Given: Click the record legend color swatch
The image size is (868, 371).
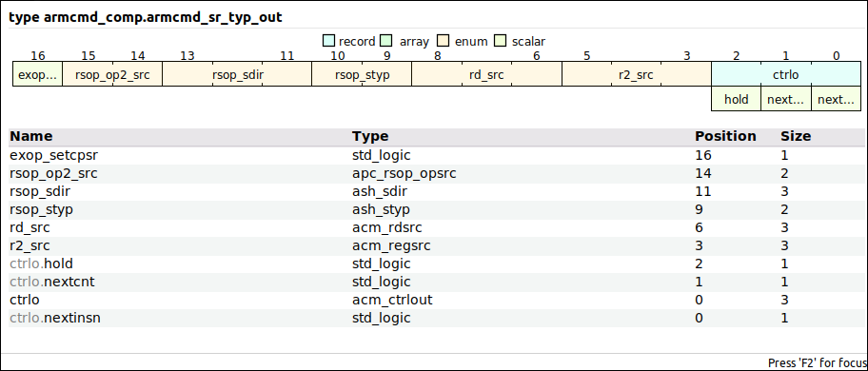Looking at the screenshot, I should [328, 41].
